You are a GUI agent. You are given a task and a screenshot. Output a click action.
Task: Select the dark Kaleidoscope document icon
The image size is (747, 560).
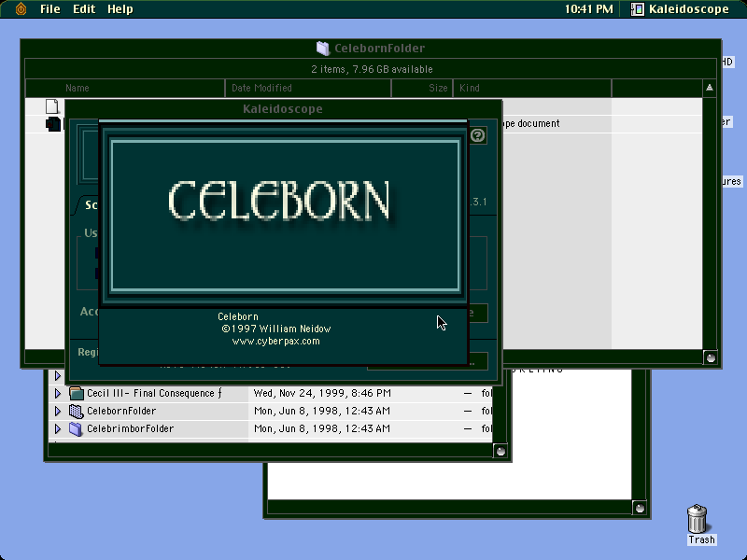coord(53,124)
